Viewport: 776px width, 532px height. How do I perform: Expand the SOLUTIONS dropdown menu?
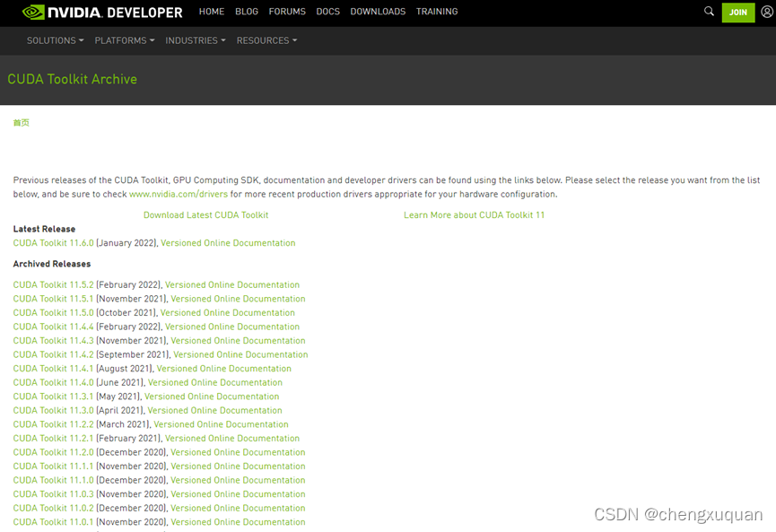pos(55,40)
